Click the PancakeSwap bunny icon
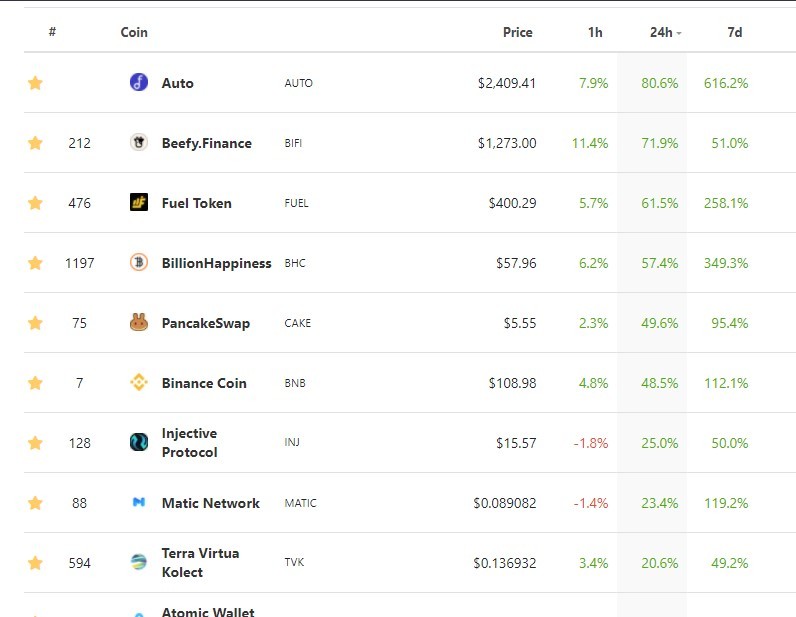Image resolution: width=796 pixels, height=617 pixels. pos(139,322)
